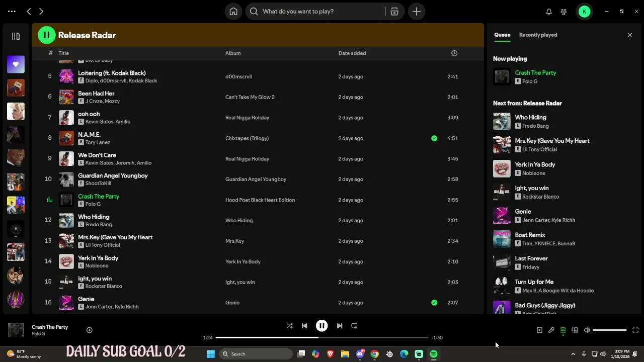Open the weather widget showing 82°F
Screen dimensions: 644x362
pos(23,354)
